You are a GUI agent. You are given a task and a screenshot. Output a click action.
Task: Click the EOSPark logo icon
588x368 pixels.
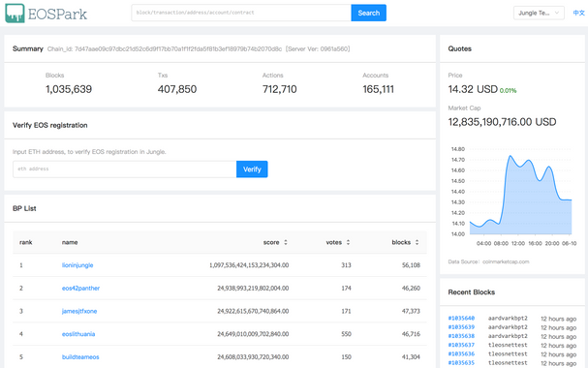(15, 14)
